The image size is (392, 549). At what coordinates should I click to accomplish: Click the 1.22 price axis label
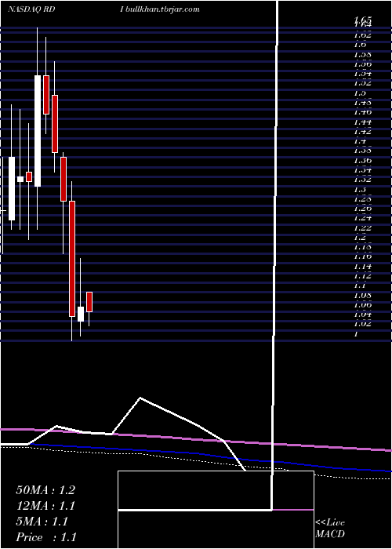coord(362,227)
